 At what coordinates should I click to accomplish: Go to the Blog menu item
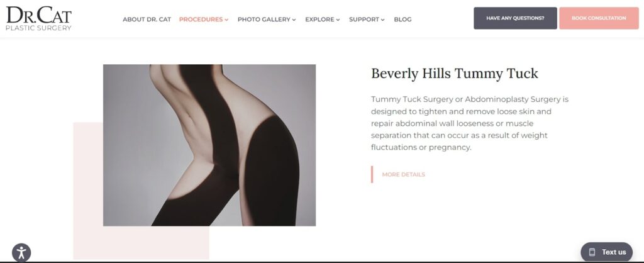click(x=402, y=20)
